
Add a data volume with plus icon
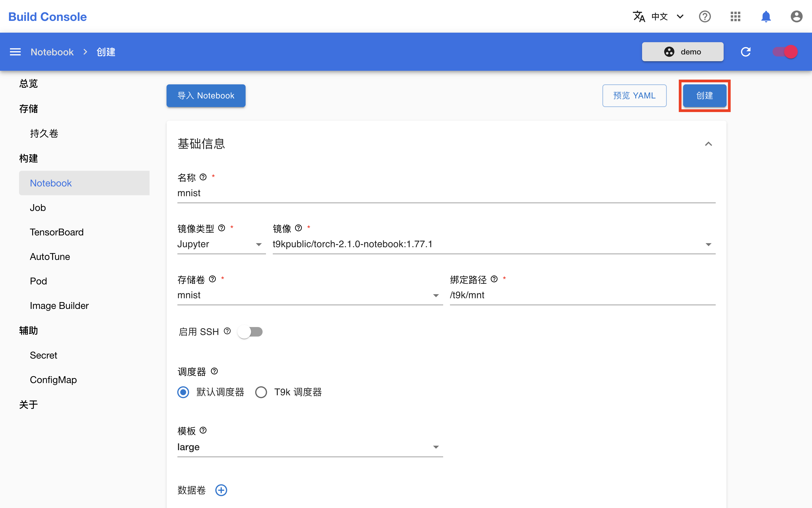pos(221,490)
